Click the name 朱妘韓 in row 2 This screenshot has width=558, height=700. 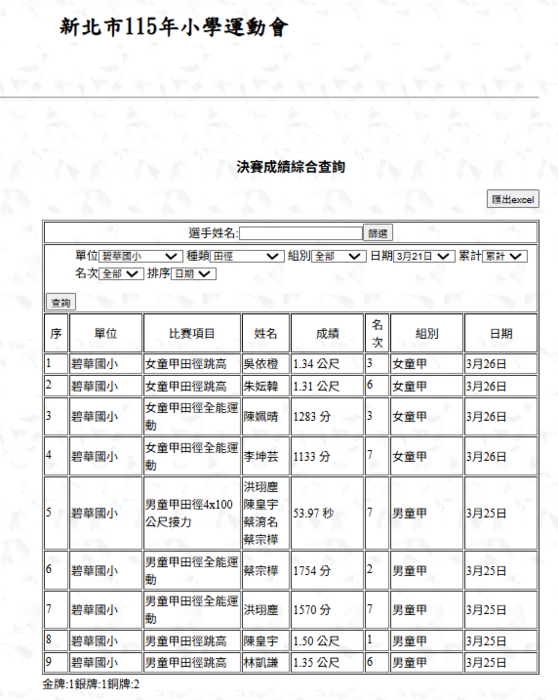261,386
